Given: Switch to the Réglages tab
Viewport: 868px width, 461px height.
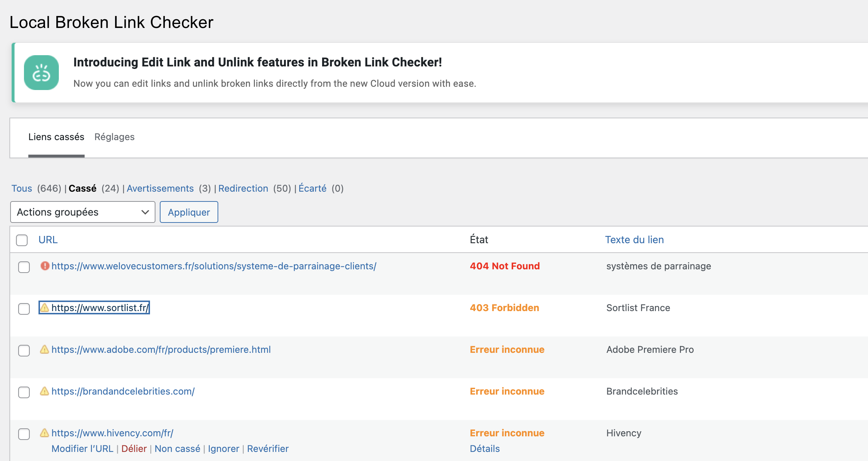Looking at the screenshot, I should coord(114,137).
